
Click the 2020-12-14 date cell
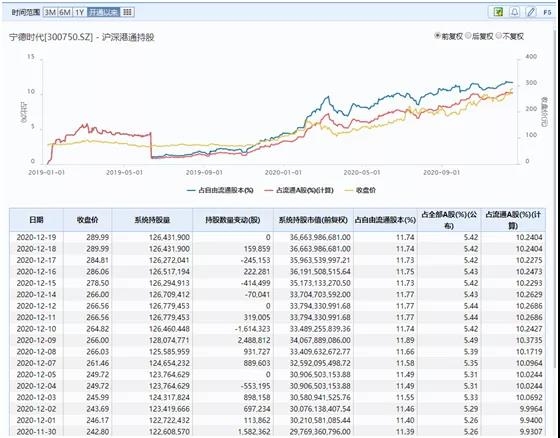point(36,294)
